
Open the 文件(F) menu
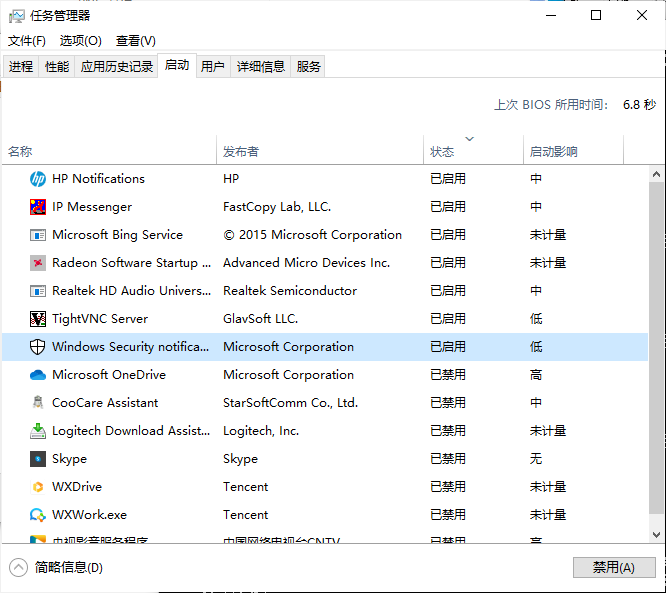point(27,41)
